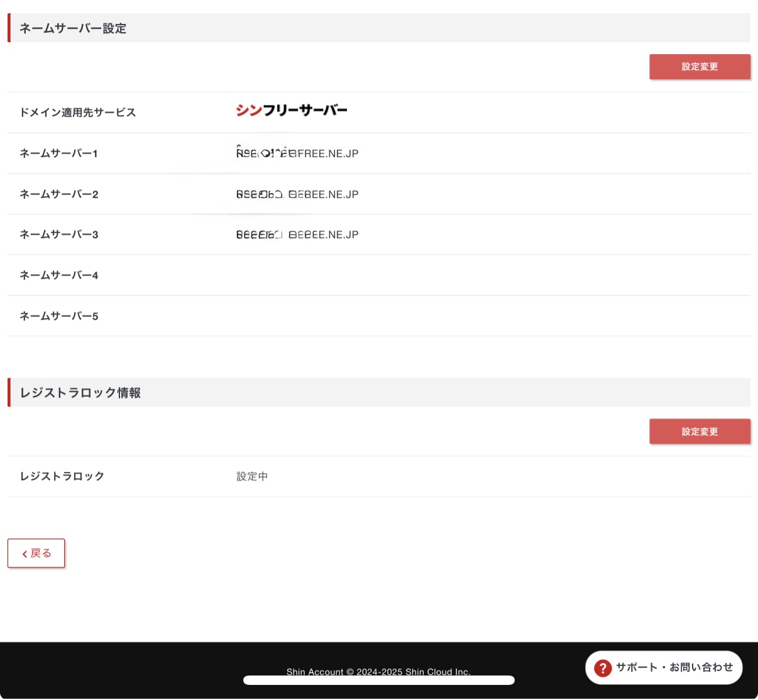Image resolution: width=758 pixels, height=700 pixels.
Task: Select the レジストラロック情報 section heading
Action: point(80,393)
